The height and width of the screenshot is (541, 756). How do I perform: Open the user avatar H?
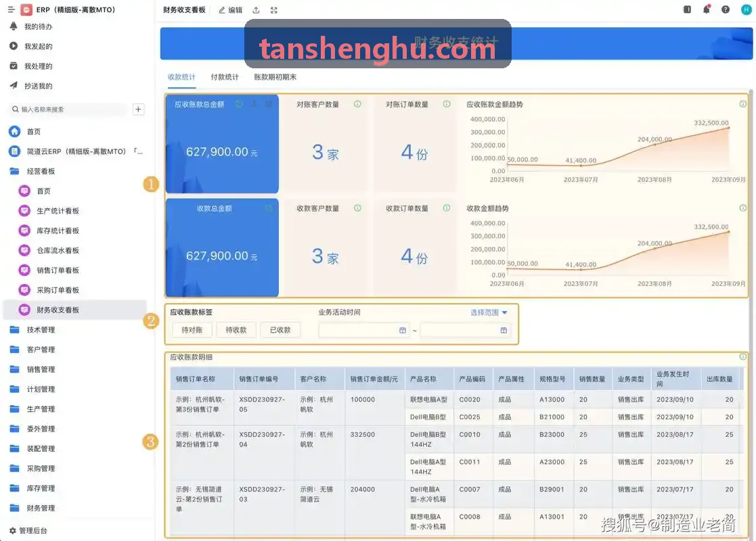point(745,9)
